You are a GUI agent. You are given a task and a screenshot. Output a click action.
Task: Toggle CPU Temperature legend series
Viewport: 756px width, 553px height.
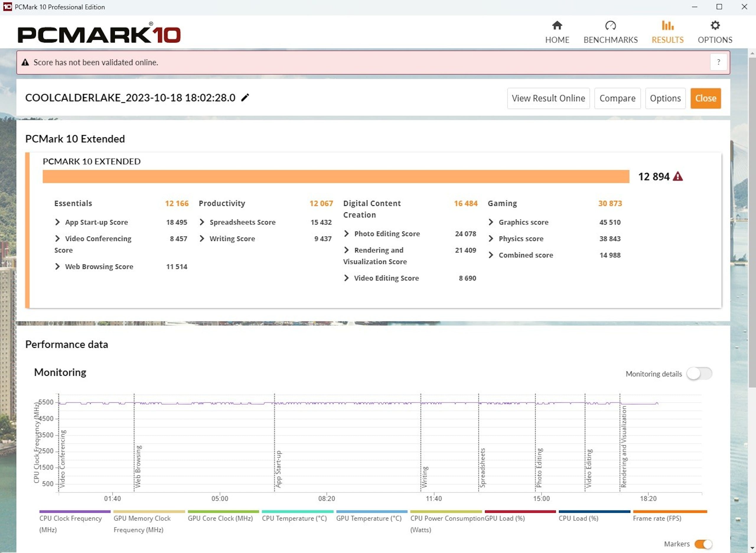pyautogui.click(x=297, y=516)
